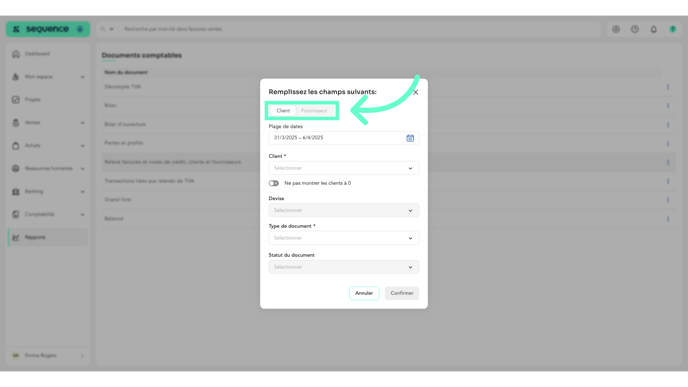Click the search magnifier icon
Viewport: 688px width, 387px height.
(x=102, y=29)
